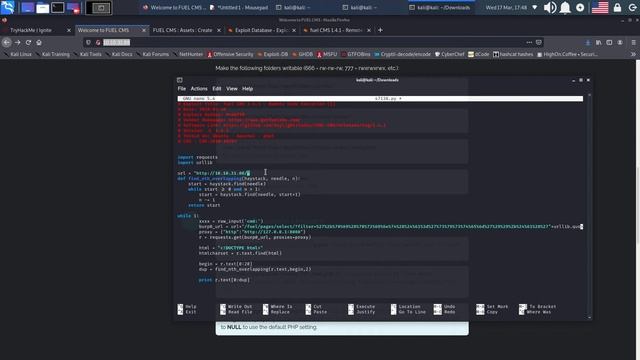Open the Firefox downloads arrow icon
This screenshot has width=640, height=360.
pyautogui.click(x=588, y=42)
